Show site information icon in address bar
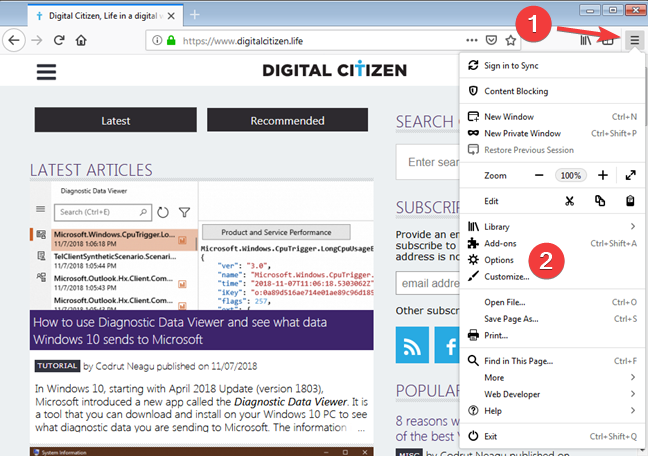The height and width of the screenshot is (456, 648). pos(157,41)
